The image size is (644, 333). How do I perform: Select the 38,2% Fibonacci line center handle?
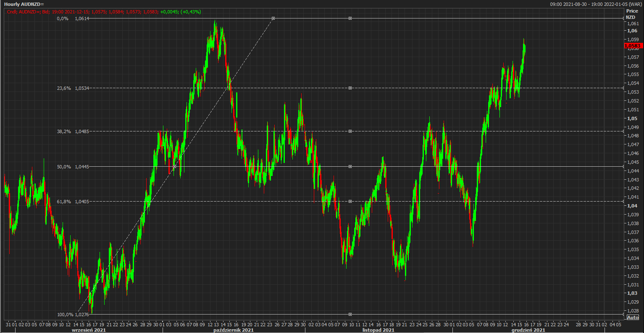[350, 131]
